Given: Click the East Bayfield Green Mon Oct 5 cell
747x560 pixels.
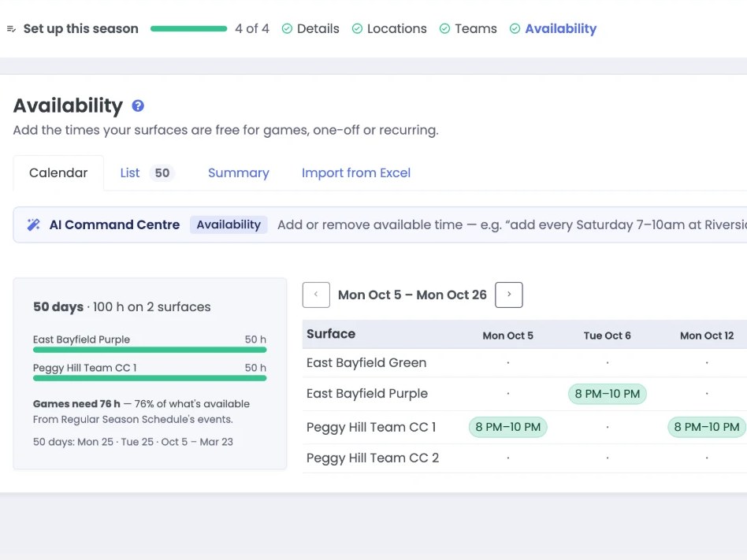Looking at the screenshot, I should pyautogui.click(x=507, y=363).
